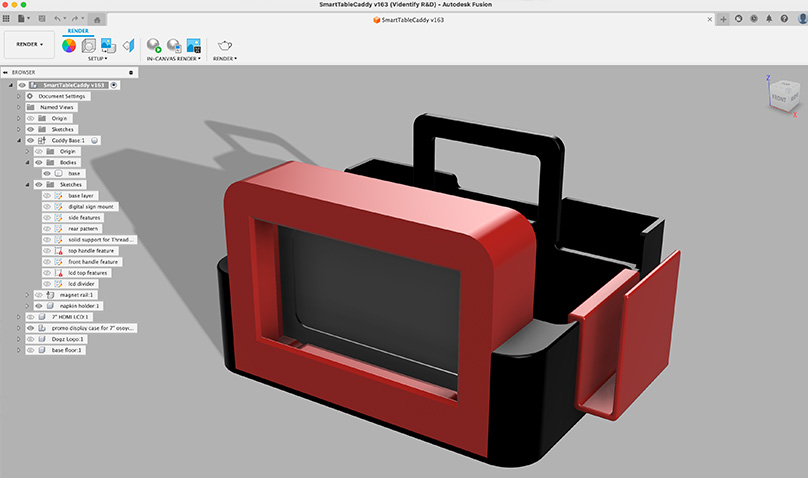
Task: Open the user profile avatar
Action: pos(802,19)
